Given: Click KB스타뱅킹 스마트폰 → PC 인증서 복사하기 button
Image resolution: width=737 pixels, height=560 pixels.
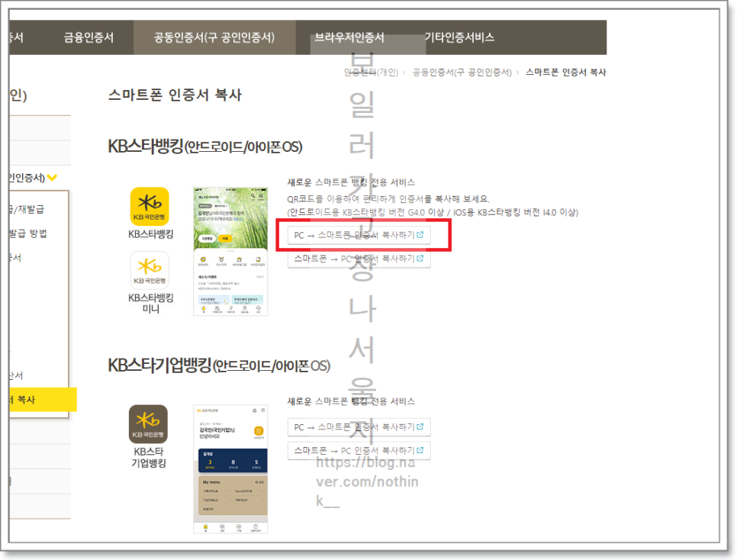Looking at the screenshot, I should (x=359, y=259).
